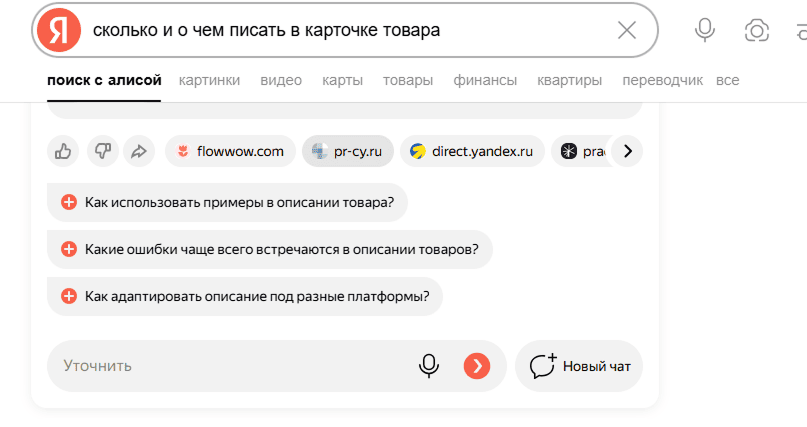This screenshot has width=807, height=427.
Task: Switch to 'квартиры' tab
Action: (569, 80)
